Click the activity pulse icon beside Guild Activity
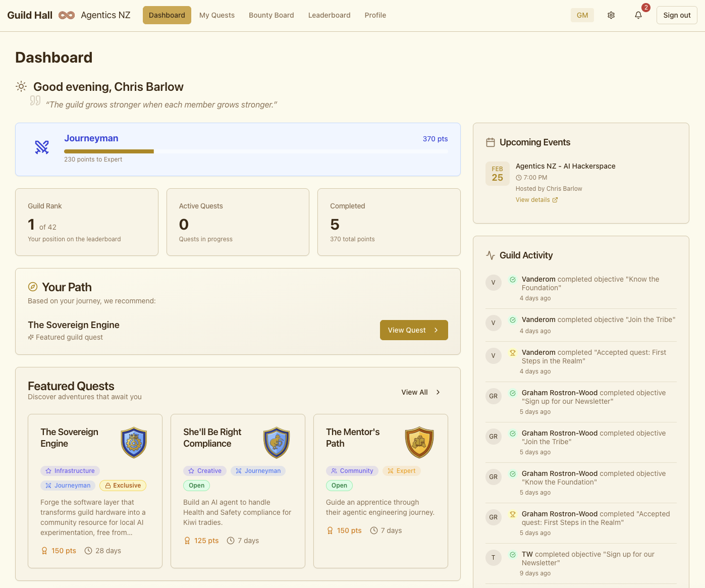The width and height of the screenshot is (705, 588). tap(490, 255)
